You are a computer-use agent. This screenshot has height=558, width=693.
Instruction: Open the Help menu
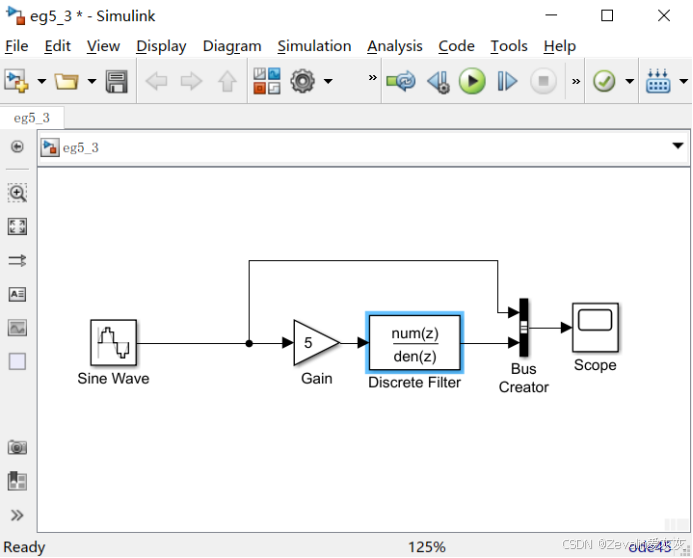pyautogui.click(x=560, y=46)
